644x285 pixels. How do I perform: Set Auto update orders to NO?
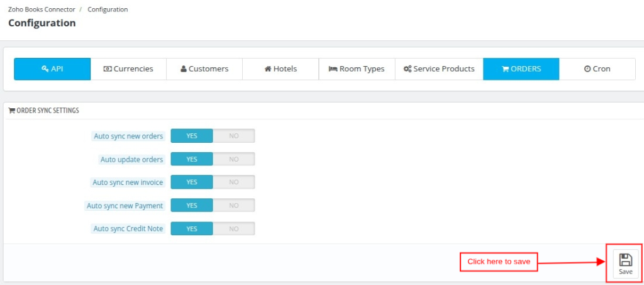pyautogui.click(x=234, y=159)
